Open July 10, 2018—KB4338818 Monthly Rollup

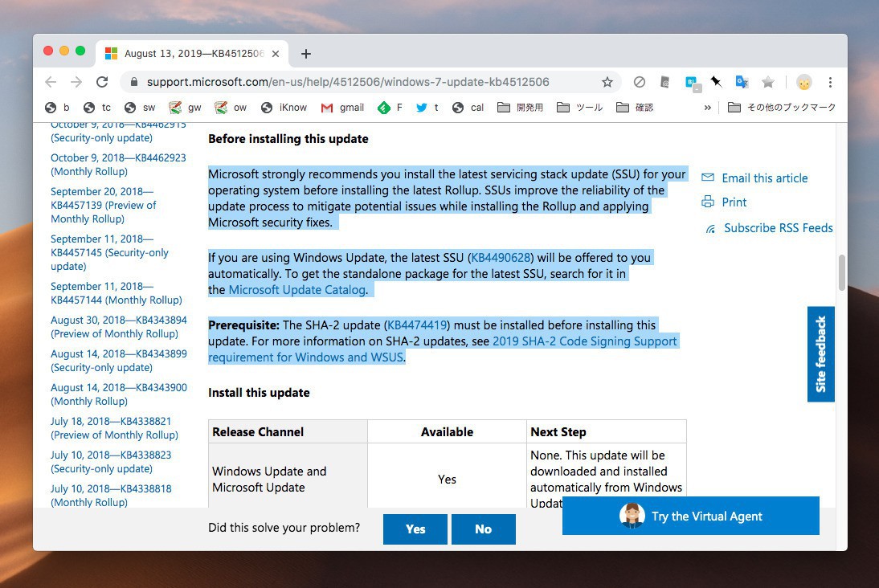coord(111,495)
